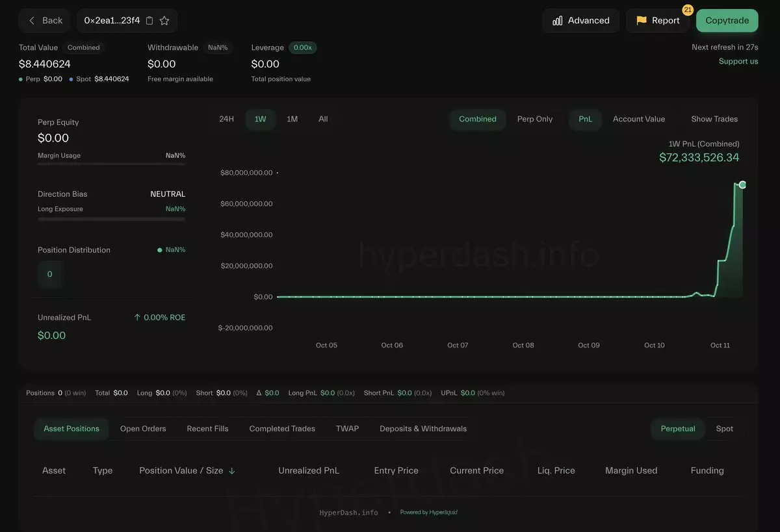780x532 pixels.
Task: Toggle chart to Account Value view
Action: click(x=638, y=119)
